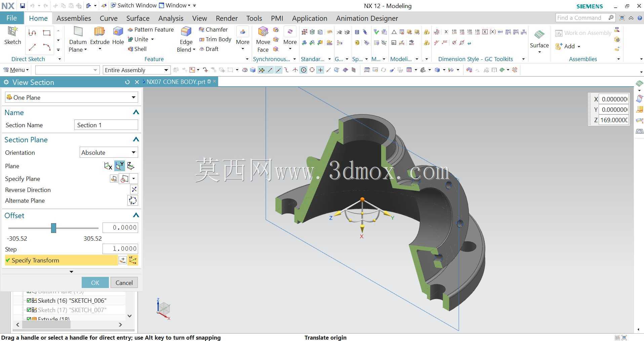
Task: Collapse the Offset group
Action: coord(136,215)
